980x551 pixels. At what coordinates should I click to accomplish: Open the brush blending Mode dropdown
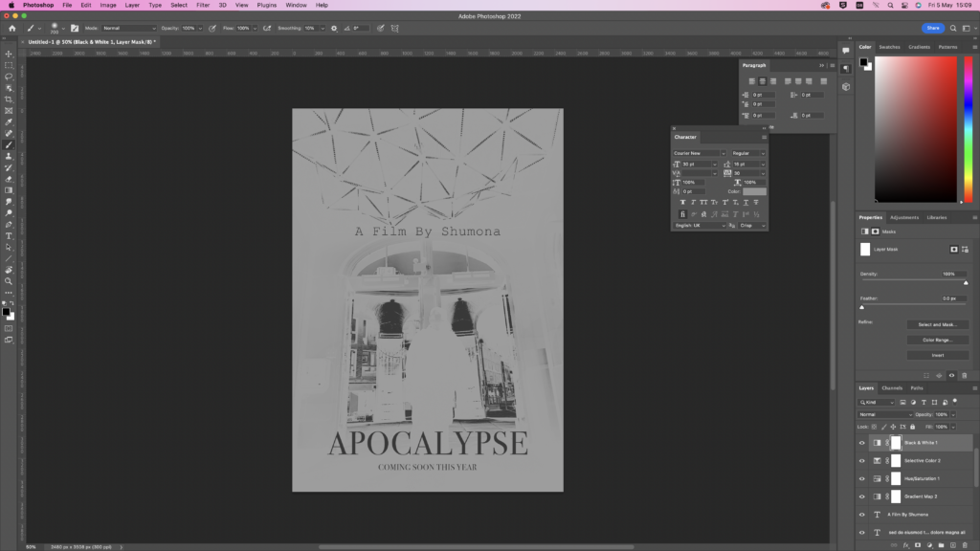128,28
